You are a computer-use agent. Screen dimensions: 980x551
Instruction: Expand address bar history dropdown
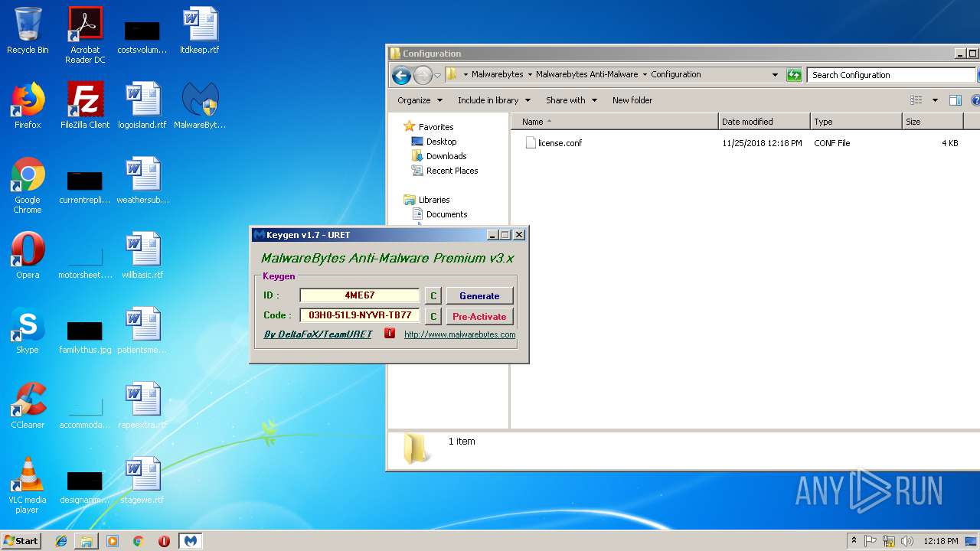(x=775, y=75)
